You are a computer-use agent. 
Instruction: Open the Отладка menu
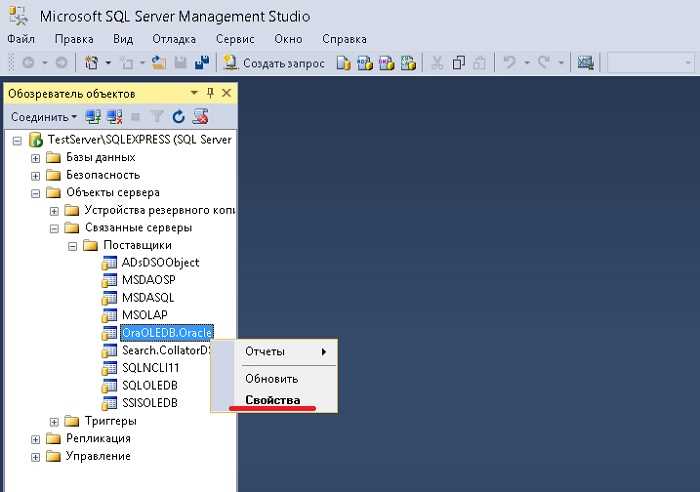coord(174,39)
